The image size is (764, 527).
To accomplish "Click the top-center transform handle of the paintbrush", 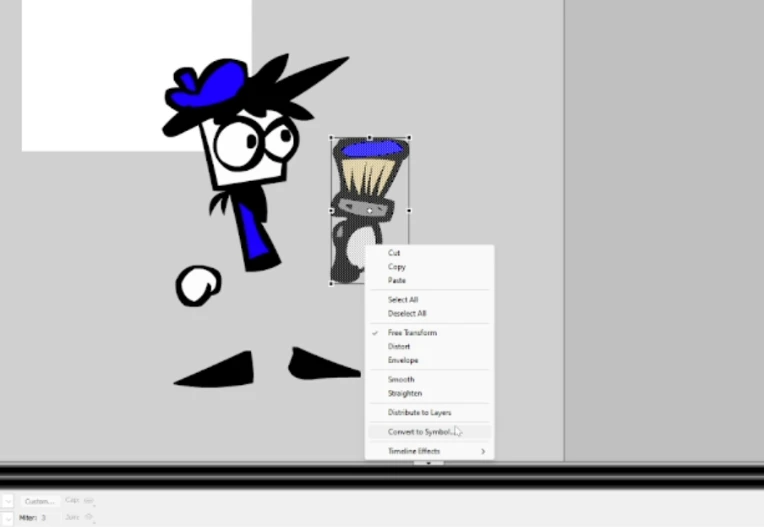I will tap(370, 138).
